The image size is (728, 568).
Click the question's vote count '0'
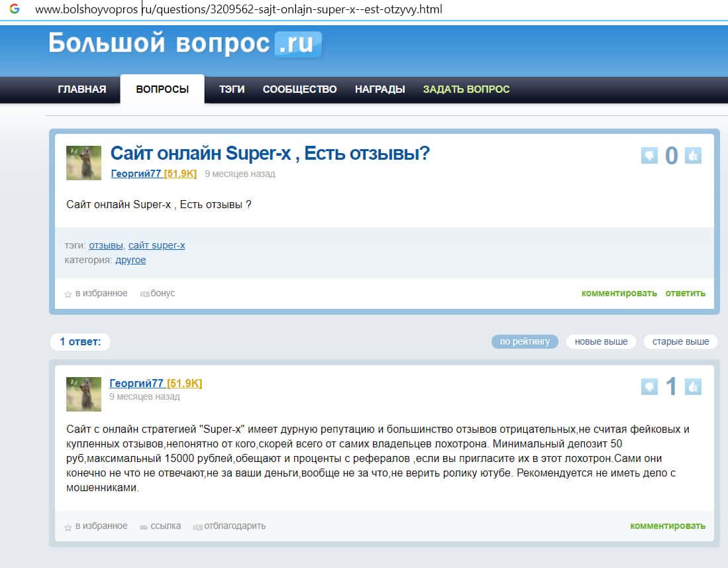point(671,156)
